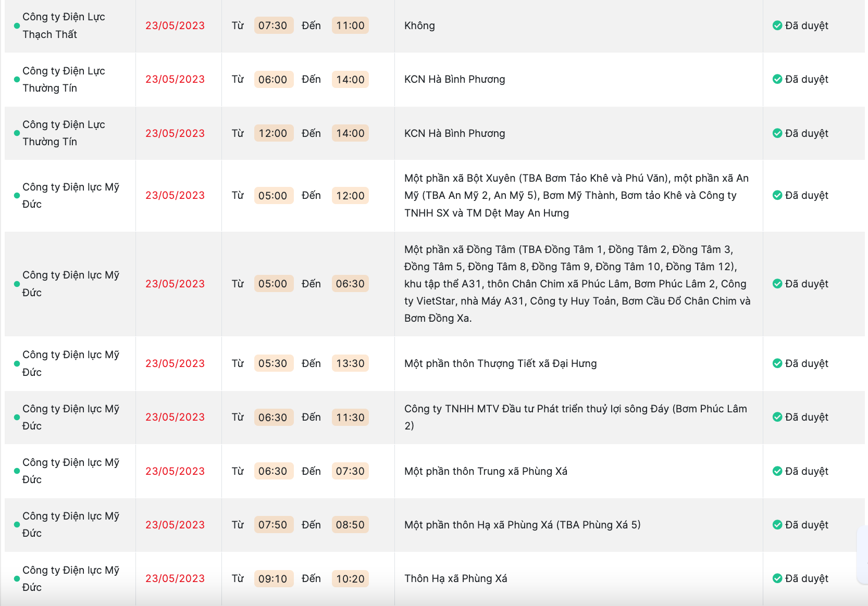Click the 11:00 end time badge
868x606 pixels.
click(350, 26)
